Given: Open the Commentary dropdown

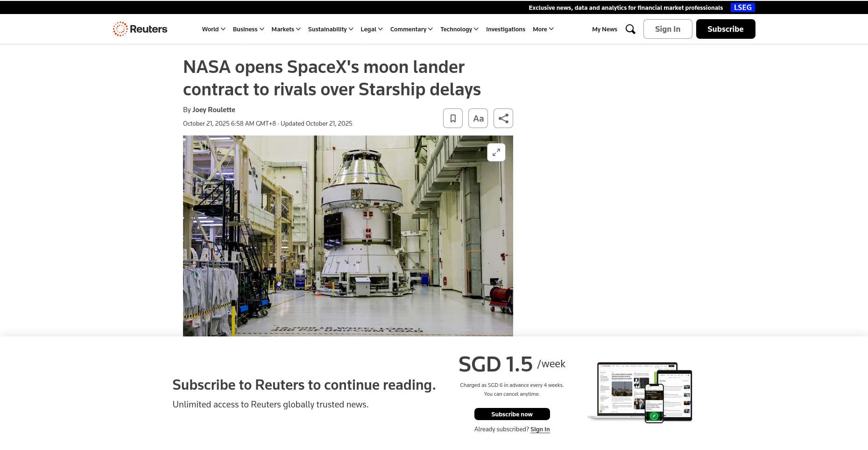Looking at the screenshot, I should click(411, 29).
